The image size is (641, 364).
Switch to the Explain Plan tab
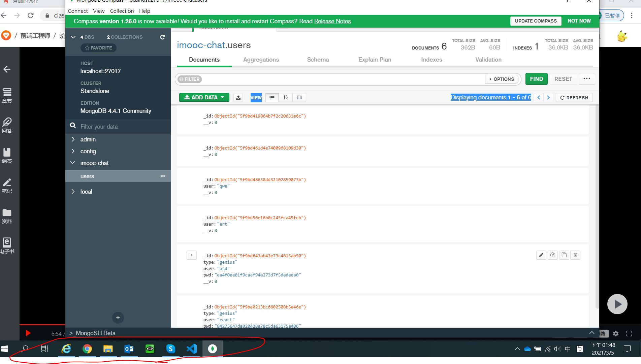375,60
